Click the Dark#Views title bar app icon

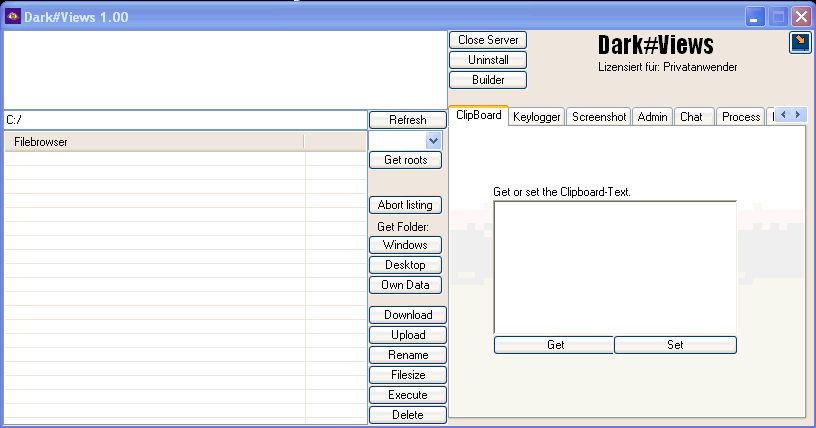(14, 16)
